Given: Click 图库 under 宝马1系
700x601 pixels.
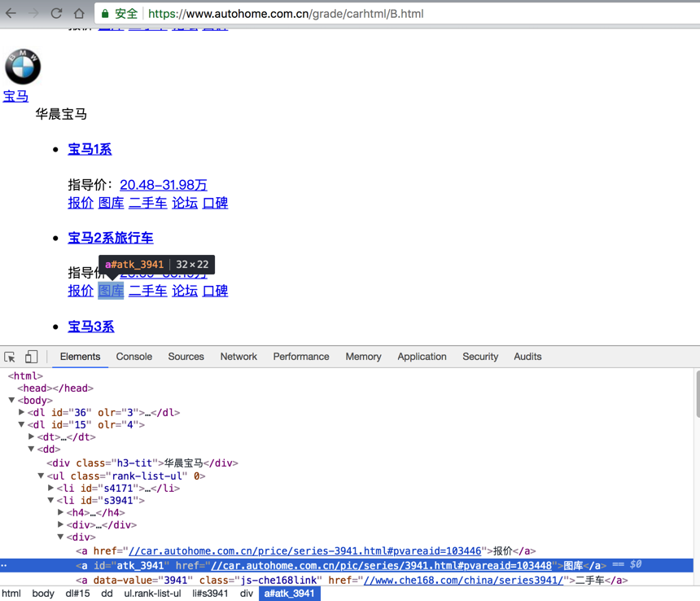Looking at the screenshot, I should 111,203.
